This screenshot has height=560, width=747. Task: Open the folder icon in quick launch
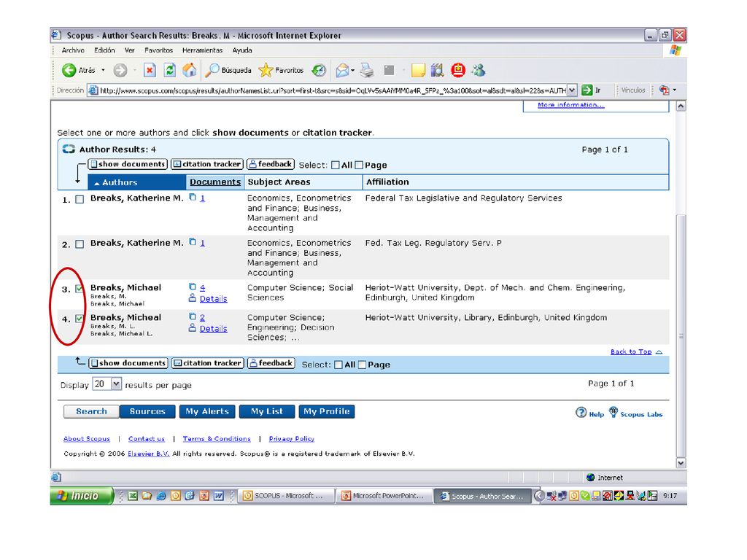[147, 496]
